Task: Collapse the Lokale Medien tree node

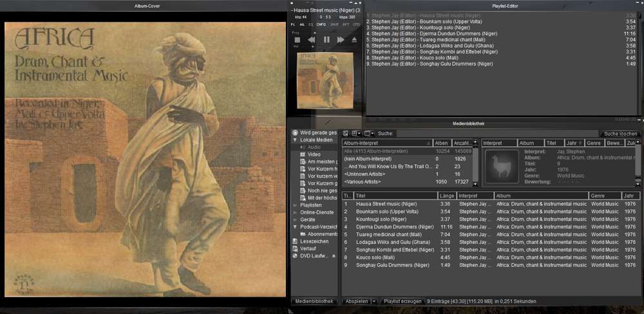Action: point(296,140)
